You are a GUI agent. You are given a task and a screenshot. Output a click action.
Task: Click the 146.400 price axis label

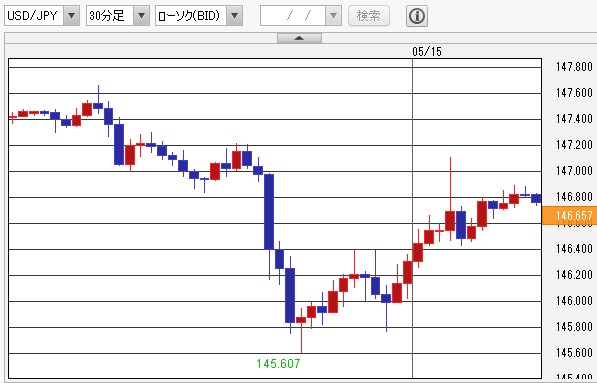point(574,249)
